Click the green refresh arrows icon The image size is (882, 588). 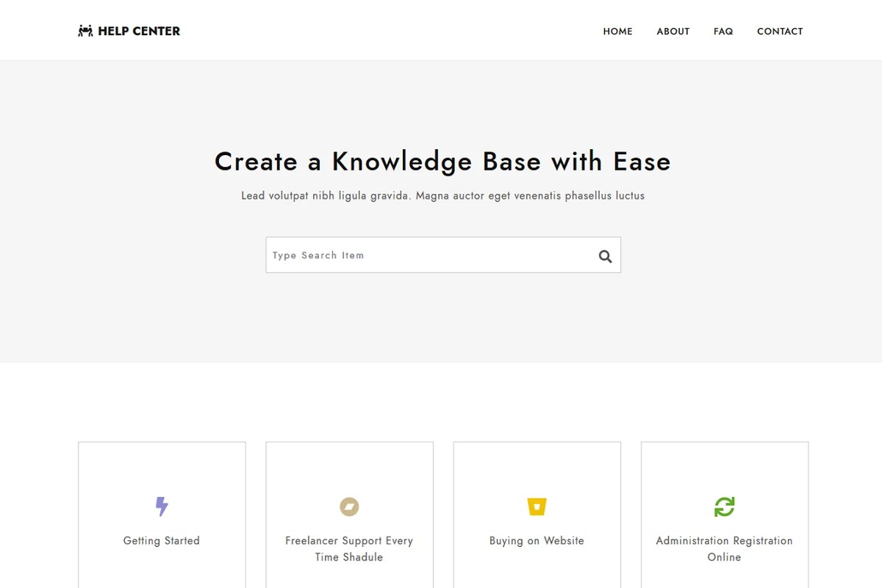[724, 506]
